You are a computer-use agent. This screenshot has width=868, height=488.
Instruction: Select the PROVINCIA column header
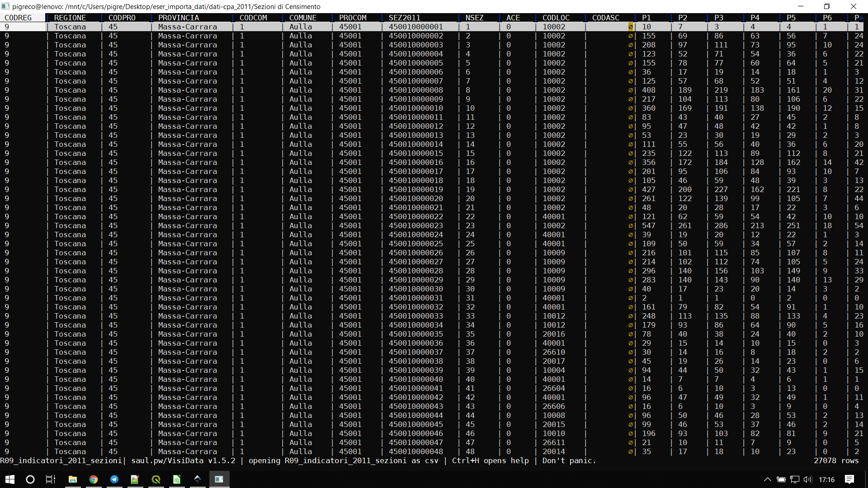click(x=179, y=18)
